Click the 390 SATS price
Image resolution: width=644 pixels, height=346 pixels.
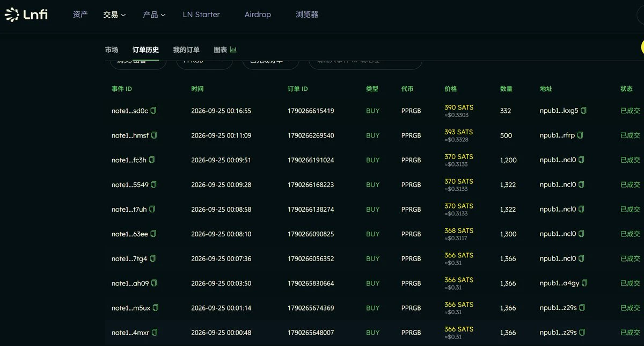(459, 107)
